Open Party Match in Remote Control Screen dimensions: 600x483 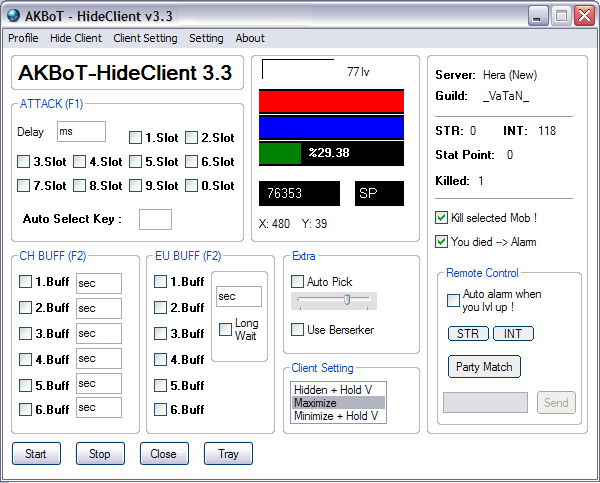pos(484,367)
